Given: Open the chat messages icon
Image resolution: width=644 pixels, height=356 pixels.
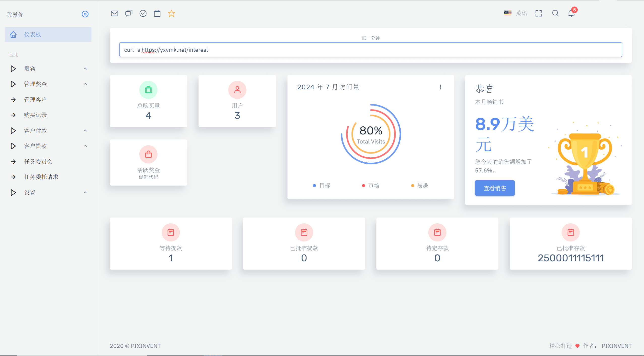Looking at the screenshot, I should pyautogui.click(x=129, y=13).
